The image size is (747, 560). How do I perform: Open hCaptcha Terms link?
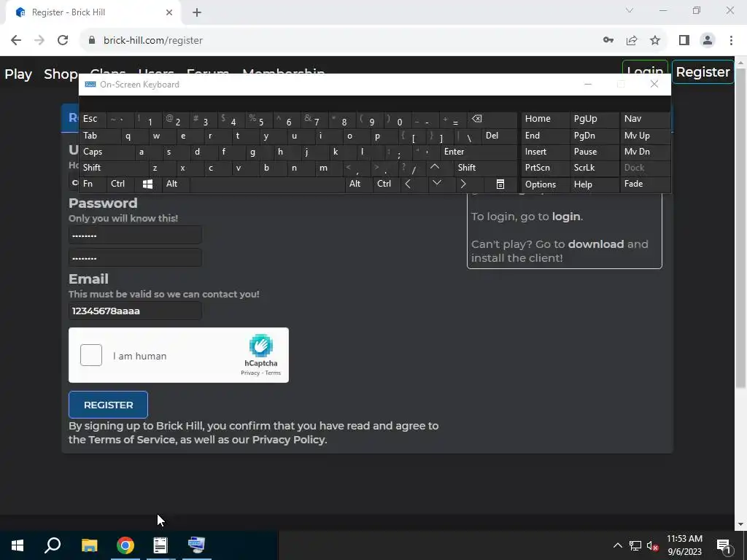(x=273, y=373)
